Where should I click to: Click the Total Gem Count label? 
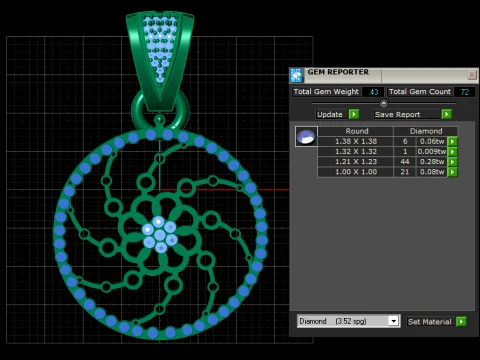420,92
